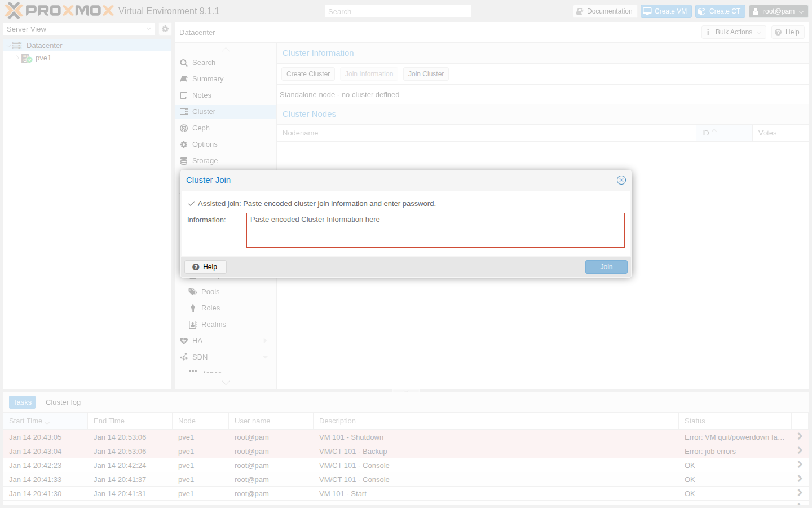Click the encoded cluster Information text area
The width and height of the screenshot is (812, 508).
[435, 230]
